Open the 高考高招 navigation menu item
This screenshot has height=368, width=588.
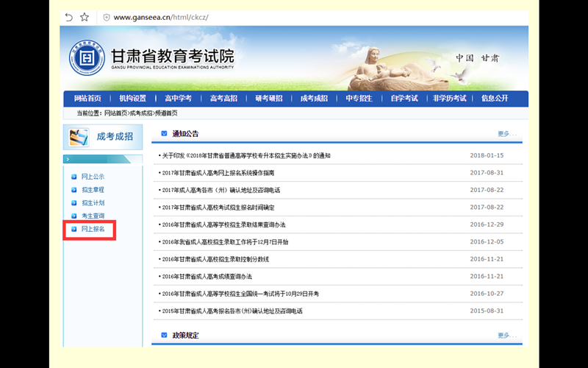click(x=223, y=99)
